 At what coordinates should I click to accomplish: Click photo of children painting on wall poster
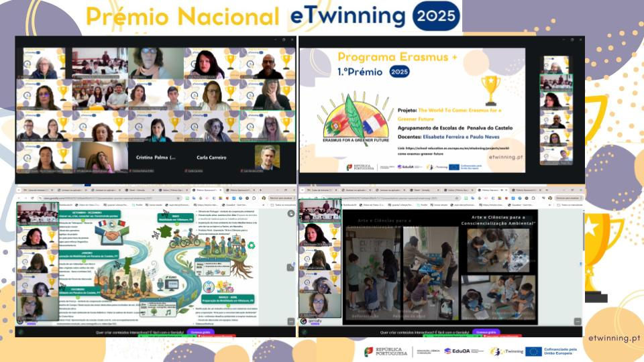[372, 273]
